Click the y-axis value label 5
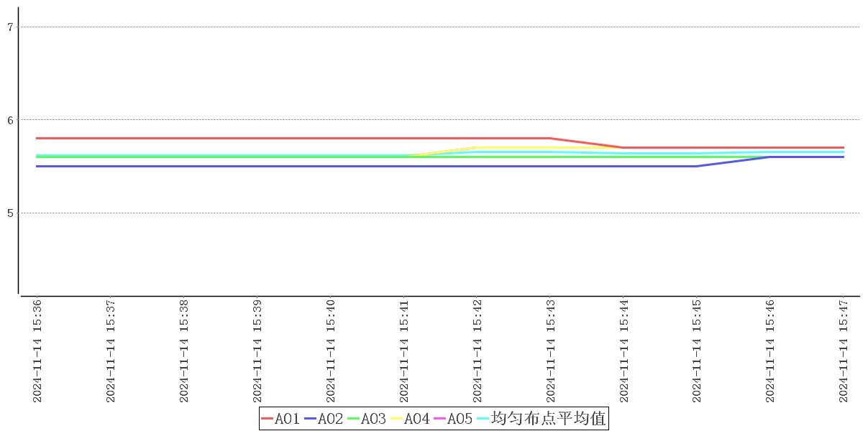This screenshot has width=868, height=431. point(10,213)
